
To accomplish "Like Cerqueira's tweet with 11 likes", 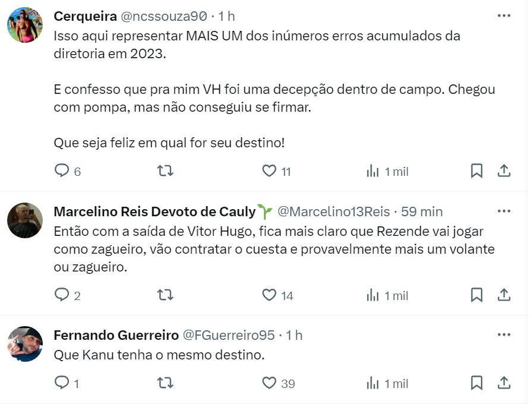I will pyautogui.click(x=269, y=171).
